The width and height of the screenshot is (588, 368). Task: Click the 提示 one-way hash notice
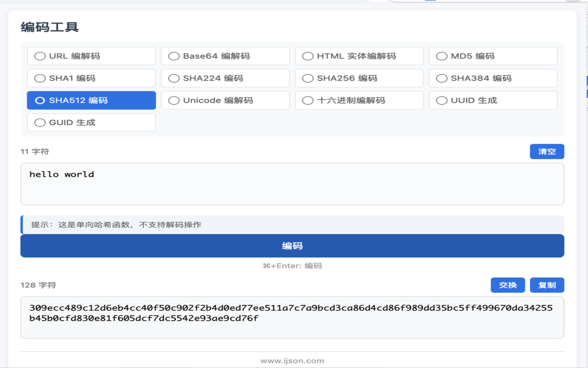292,225
